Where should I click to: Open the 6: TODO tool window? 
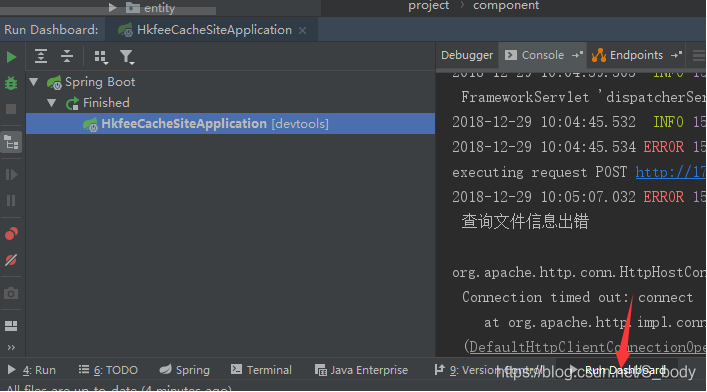tap(108, 370)
